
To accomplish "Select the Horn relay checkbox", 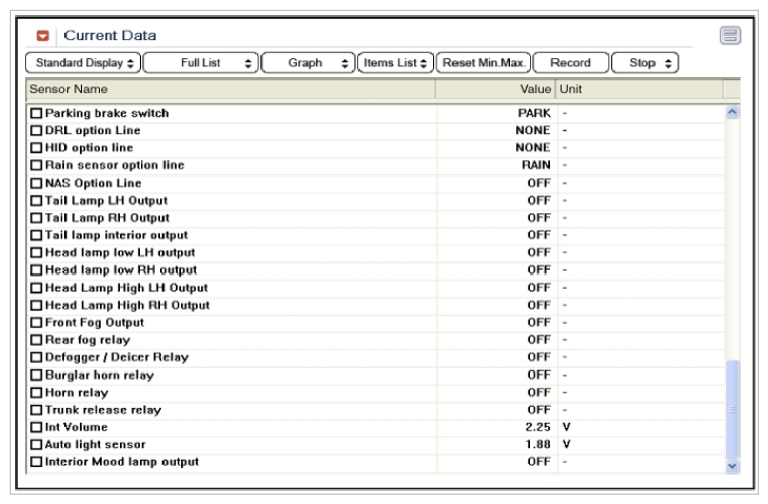I will pyautogui.click(x=36, y=393).
